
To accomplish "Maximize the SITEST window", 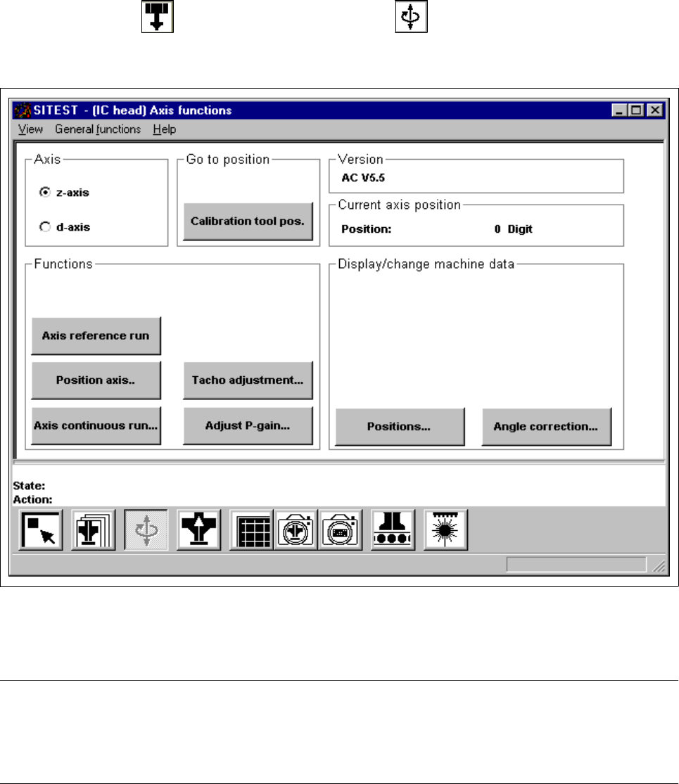I will point(636,110).
